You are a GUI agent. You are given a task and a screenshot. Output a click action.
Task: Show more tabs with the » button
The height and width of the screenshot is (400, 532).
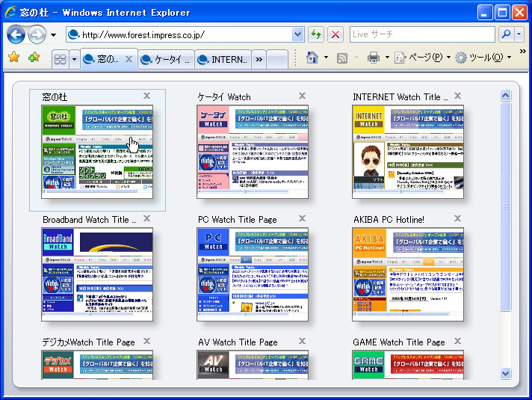(259, 59)
